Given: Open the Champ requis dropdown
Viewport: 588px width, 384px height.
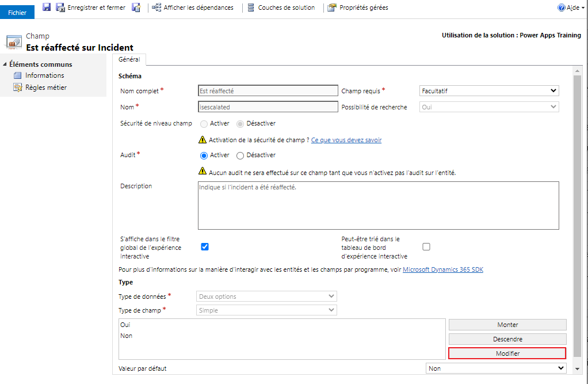Looking at the screenshot, I should 489,91.
